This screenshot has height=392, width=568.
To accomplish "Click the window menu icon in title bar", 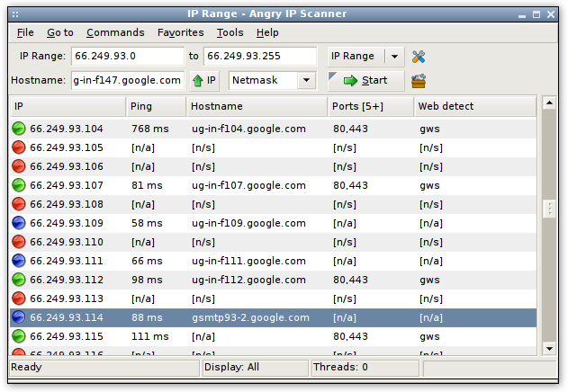I will coord(13,13).
